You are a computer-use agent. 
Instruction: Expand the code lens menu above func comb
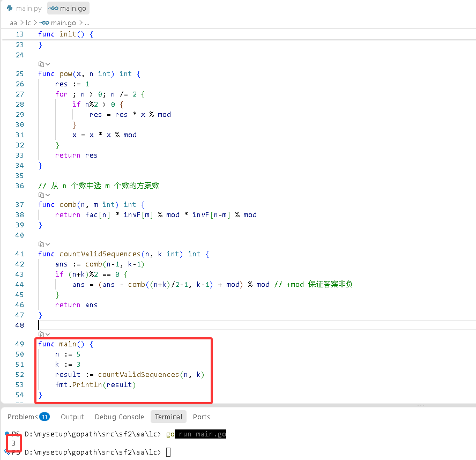44,195
